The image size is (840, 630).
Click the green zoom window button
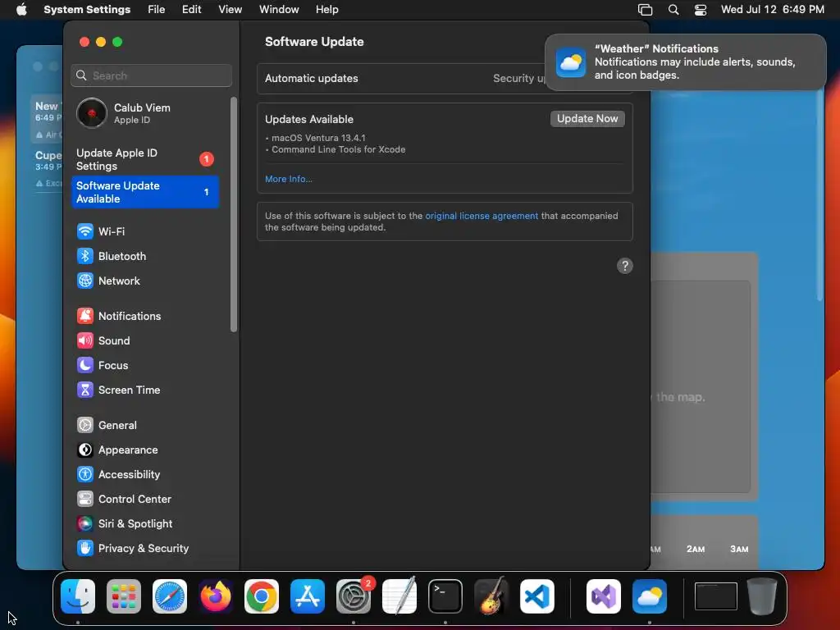[117, 42]
